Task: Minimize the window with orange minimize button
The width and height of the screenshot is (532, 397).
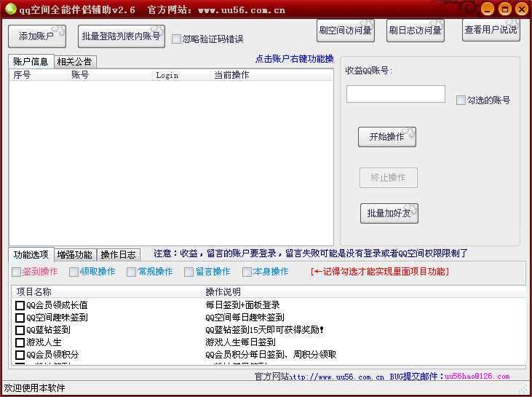Action: 487,9
